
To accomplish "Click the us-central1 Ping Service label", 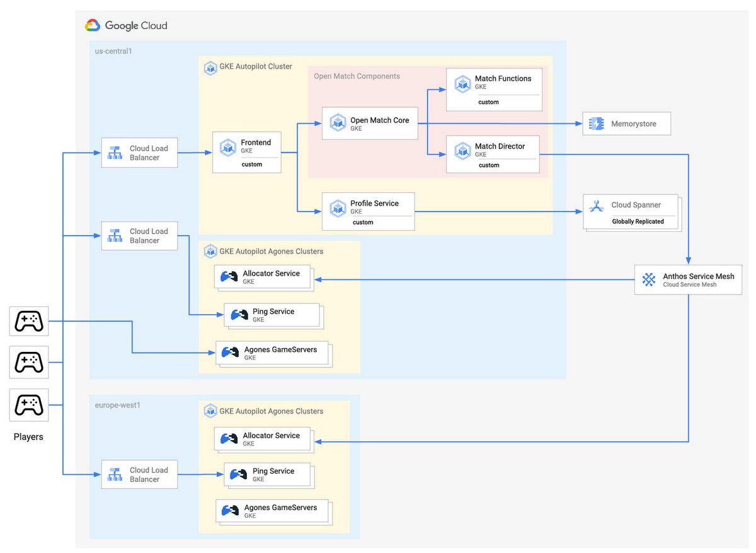I will [x=273, y=311].
